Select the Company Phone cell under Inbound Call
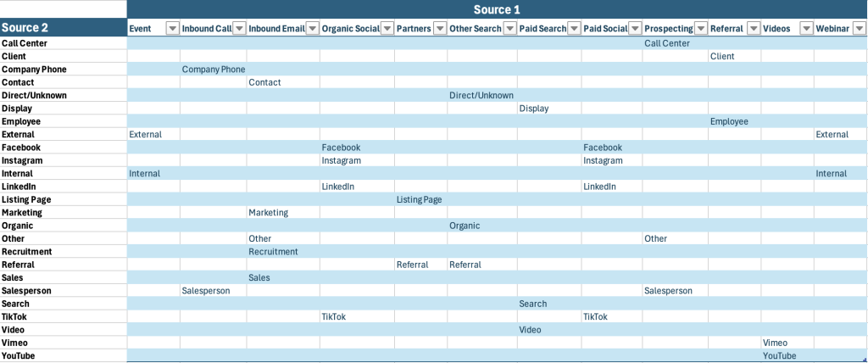The image size is (868, 363). [213, 70]
